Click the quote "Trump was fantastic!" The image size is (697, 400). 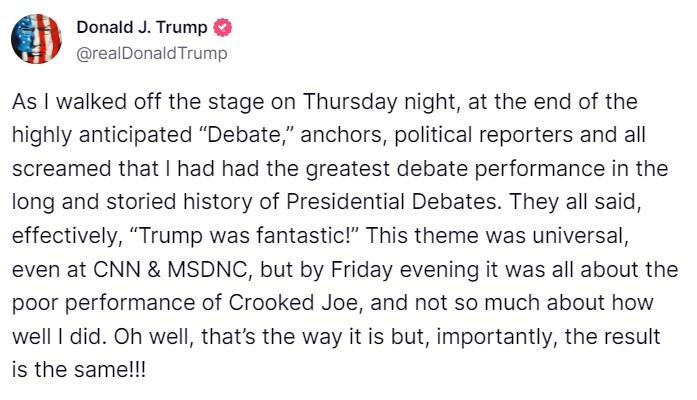pyautogui.click(x=244, y=236)
